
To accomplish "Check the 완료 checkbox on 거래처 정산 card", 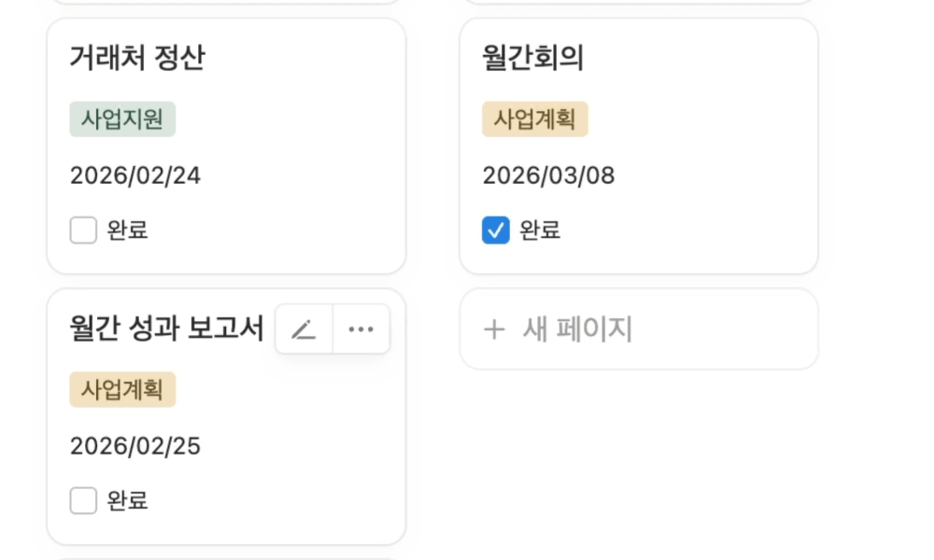I will click(x=83, y=230).
